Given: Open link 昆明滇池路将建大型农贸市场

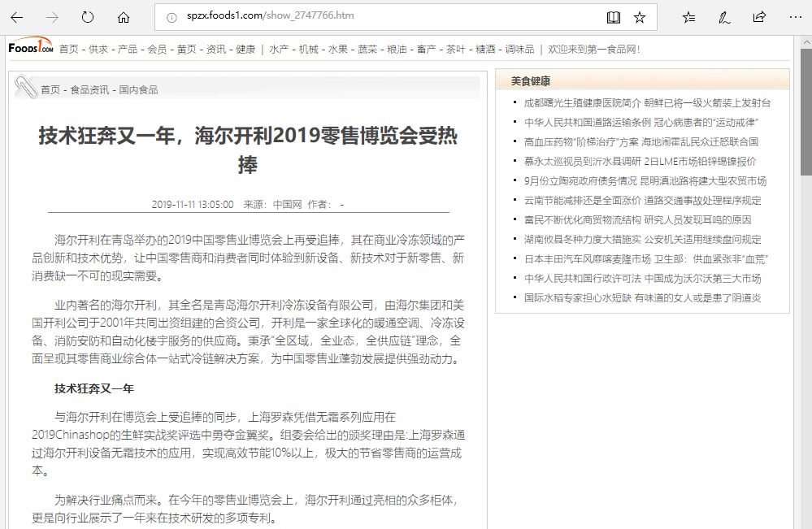Looking at the screenshot, I should pos(703,181).
